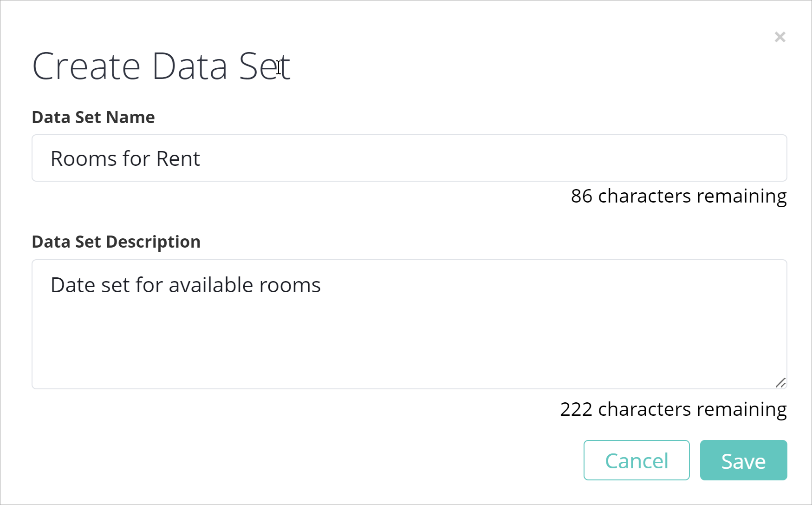The image size is (812, 505).
Task: Grab the description textarea resize handle
Action: [x=781, y=383]
